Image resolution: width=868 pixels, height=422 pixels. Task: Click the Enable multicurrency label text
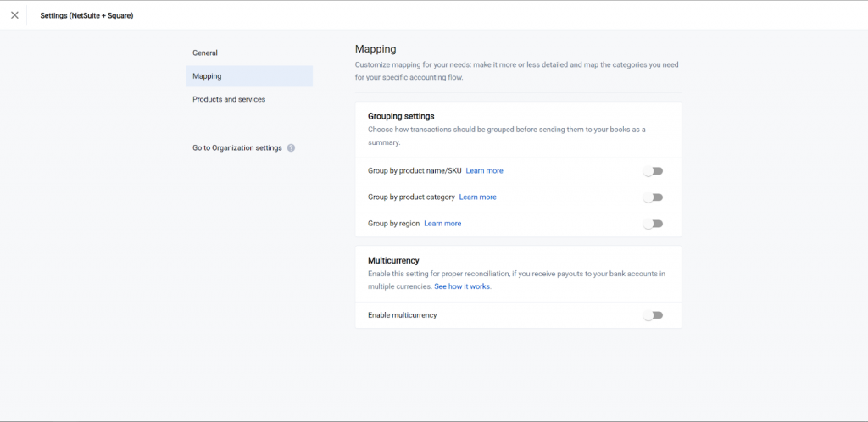403,315
